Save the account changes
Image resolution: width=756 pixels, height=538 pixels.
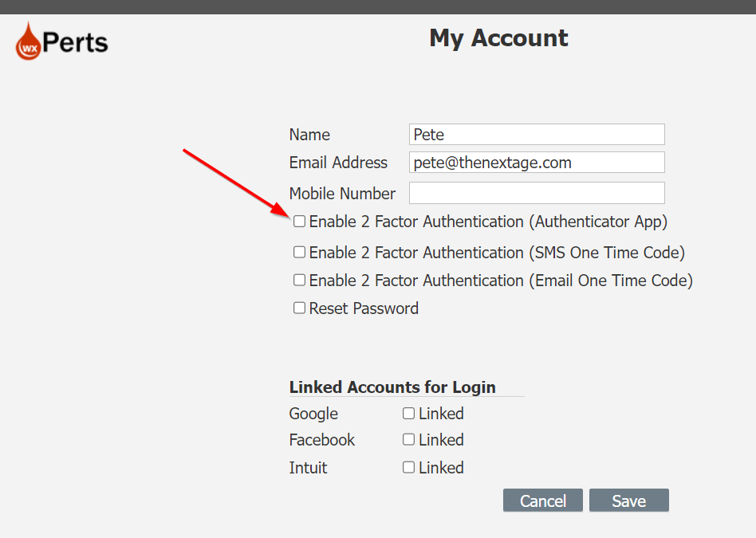[x=628, y=501]
